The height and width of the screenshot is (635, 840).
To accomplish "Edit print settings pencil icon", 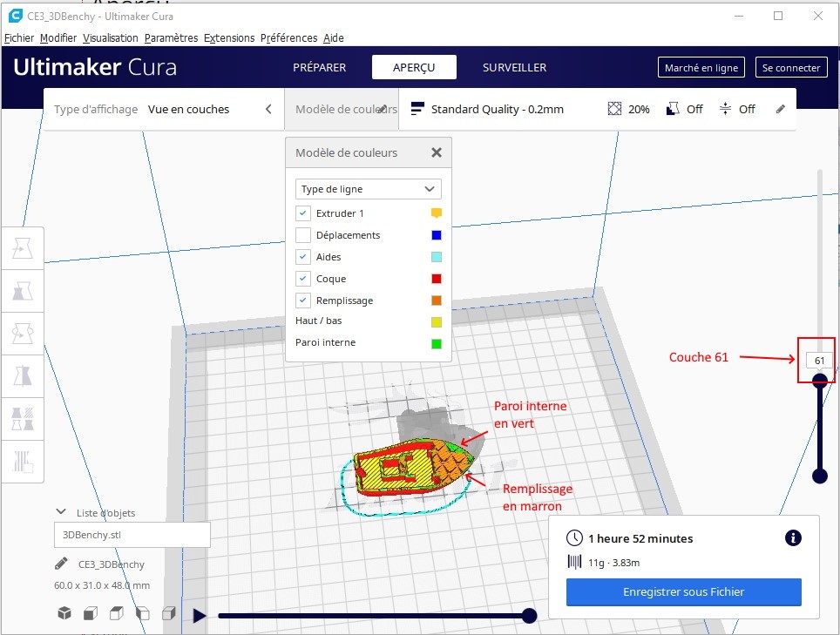I will coord(781,109).
